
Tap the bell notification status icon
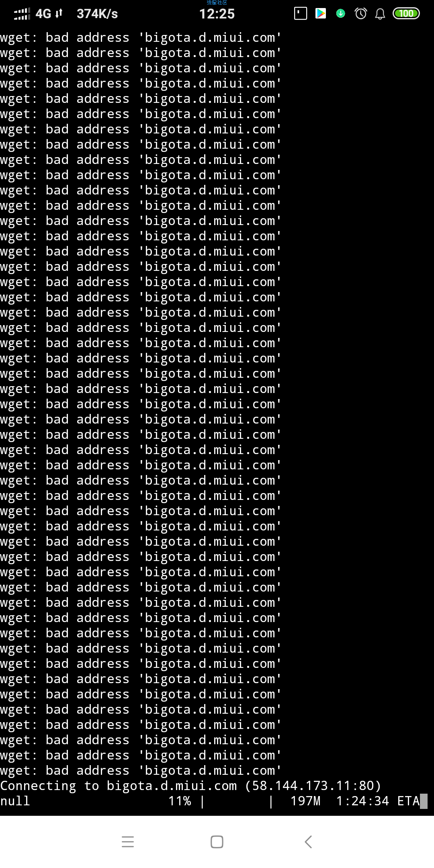coord(380,14)
